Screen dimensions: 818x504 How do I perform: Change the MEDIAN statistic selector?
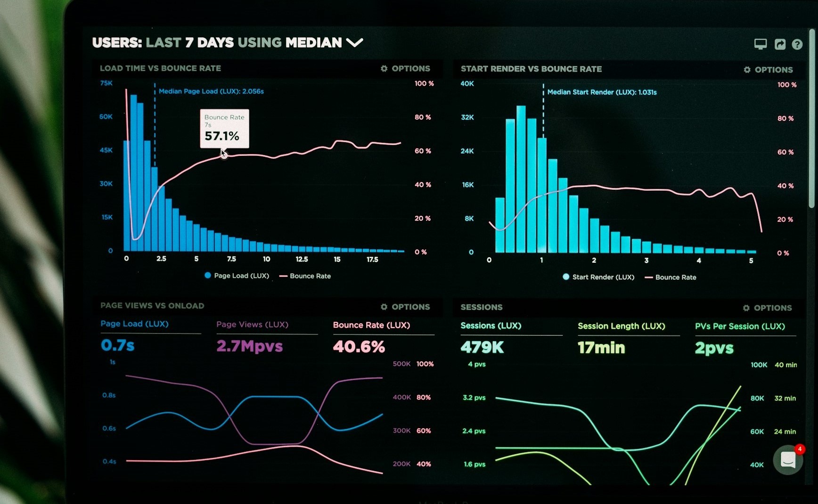click(x=313, y=43)
